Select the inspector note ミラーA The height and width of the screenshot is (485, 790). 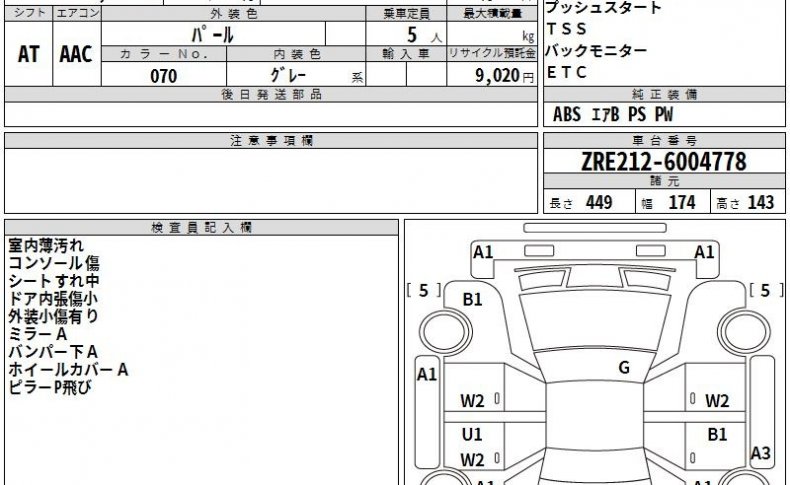[x=38, y=334]
